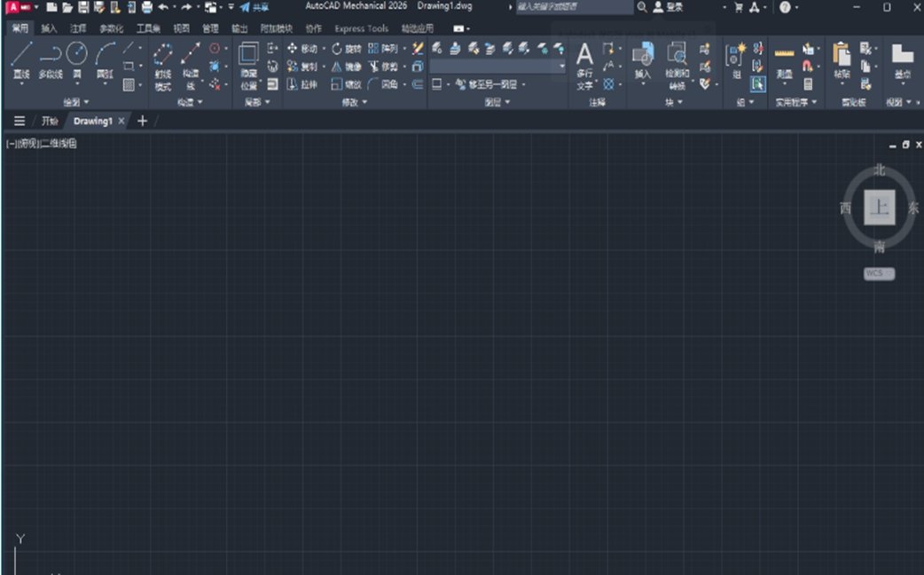Screen dimensions: 924x575
Task: Click the Save icon in quick access toolbar
Action: (83, 7)
